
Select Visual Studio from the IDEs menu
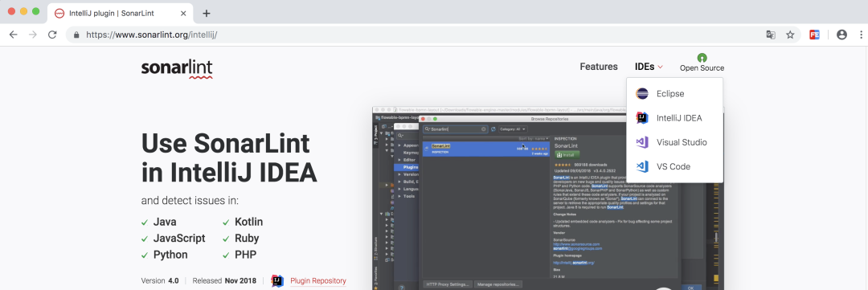coord(674,142)
